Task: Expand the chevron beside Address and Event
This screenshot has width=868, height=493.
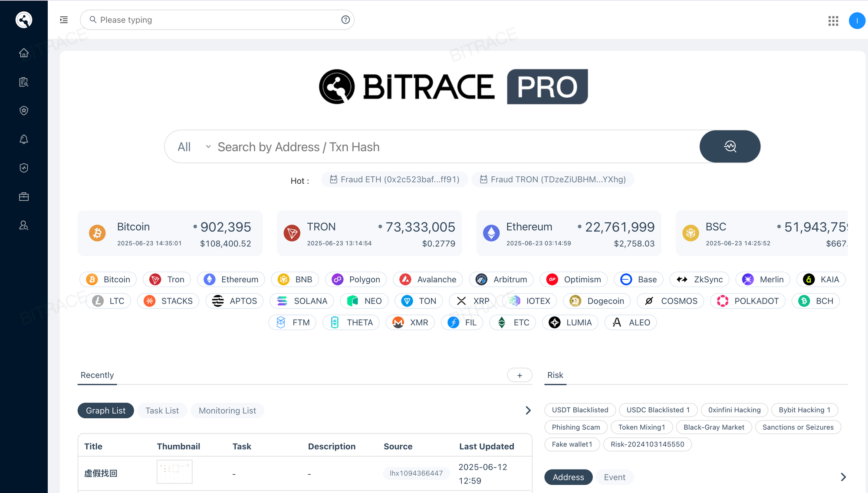Action: 843,477
